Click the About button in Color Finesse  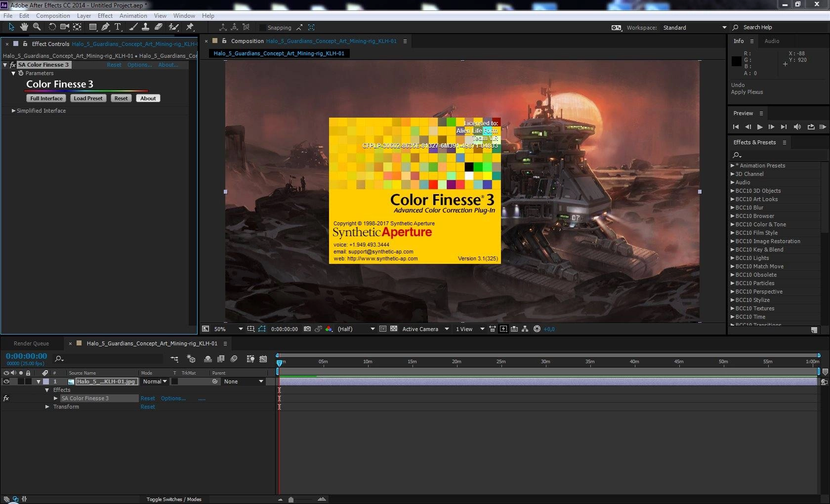point(148,98)
